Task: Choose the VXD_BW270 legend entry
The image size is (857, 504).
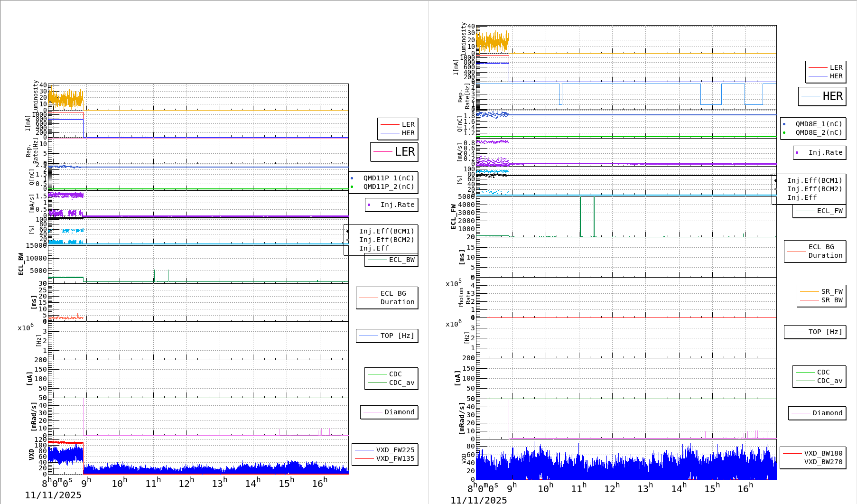Action: [823, 462]
